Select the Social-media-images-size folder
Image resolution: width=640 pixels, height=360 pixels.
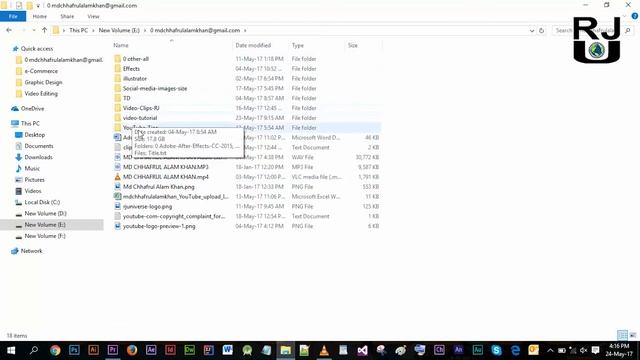pos(155,88)
